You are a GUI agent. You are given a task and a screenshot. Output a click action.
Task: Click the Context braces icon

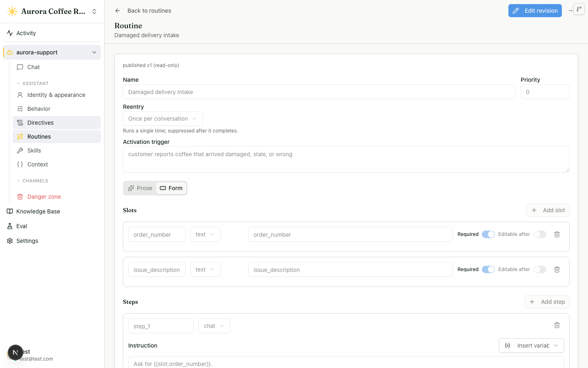pyautogui.click(x=20, y=164)
